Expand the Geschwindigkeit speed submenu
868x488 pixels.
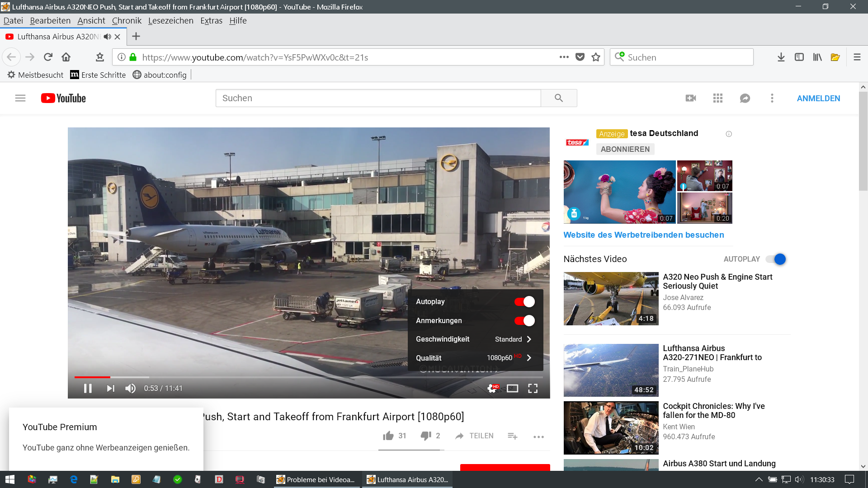pos(474,339)
